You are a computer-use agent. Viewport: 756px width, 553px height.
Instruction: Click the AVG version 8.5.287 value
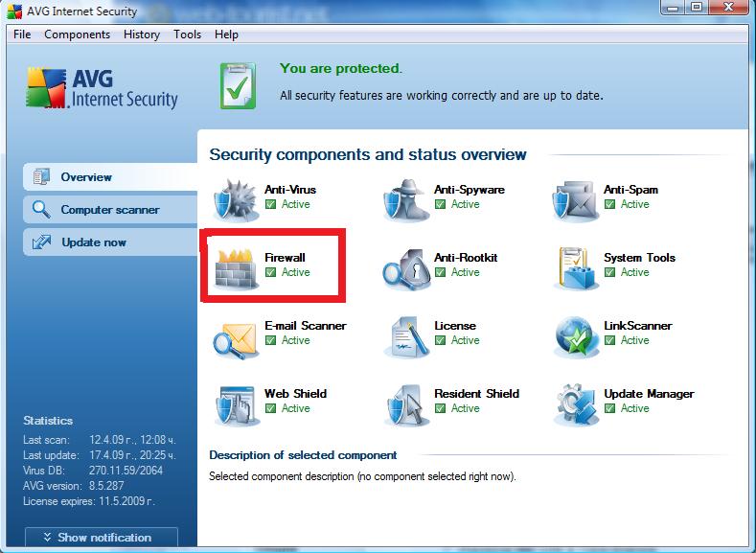(x=106, y=486)
